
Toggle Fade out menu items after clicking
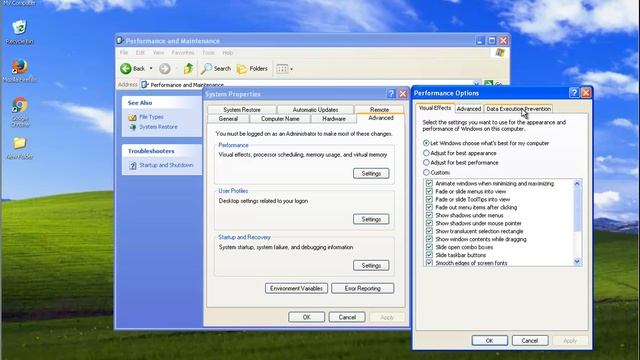click(x=429, y=207)
